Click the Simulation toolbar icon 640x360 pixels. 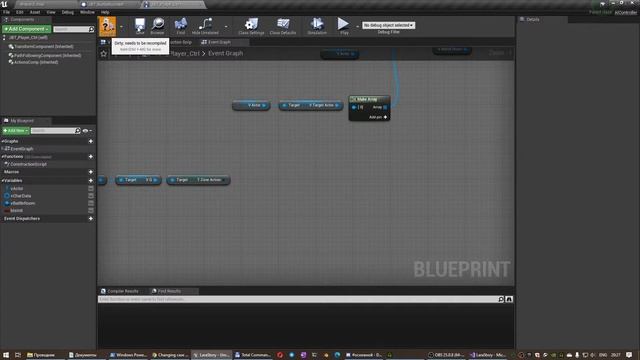pyautogui.click(x=317, y=26)
